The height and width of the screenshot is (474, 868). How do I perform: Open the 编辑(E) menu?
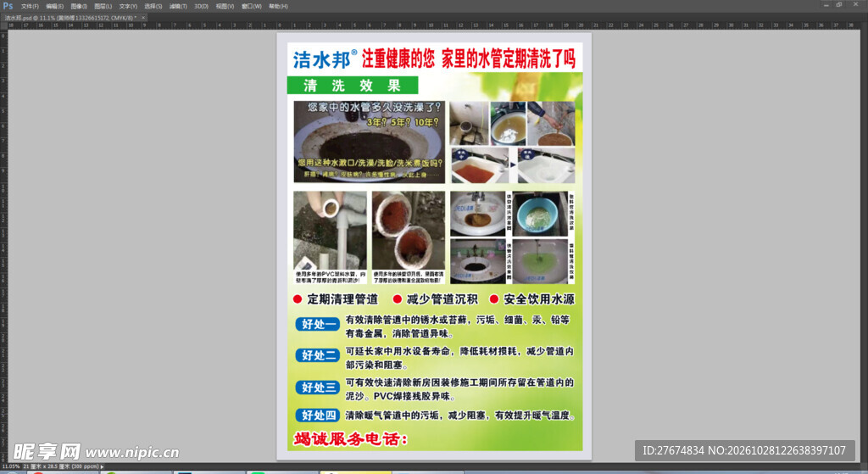(55, 6)
